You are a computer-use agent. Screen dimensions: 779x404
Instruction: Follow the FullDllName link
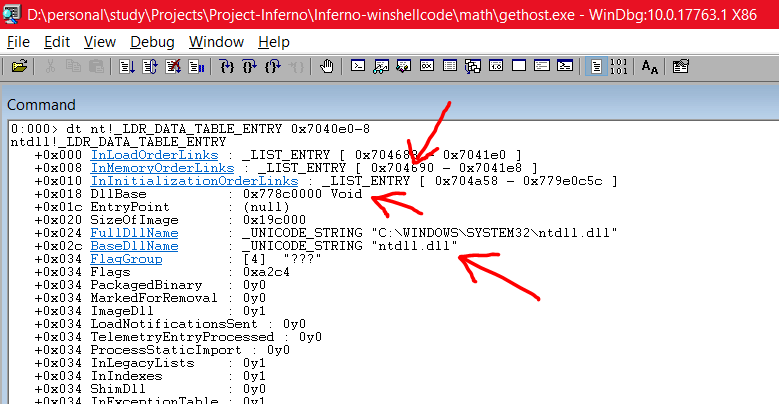pyautogui.click(x=134, y=233)
